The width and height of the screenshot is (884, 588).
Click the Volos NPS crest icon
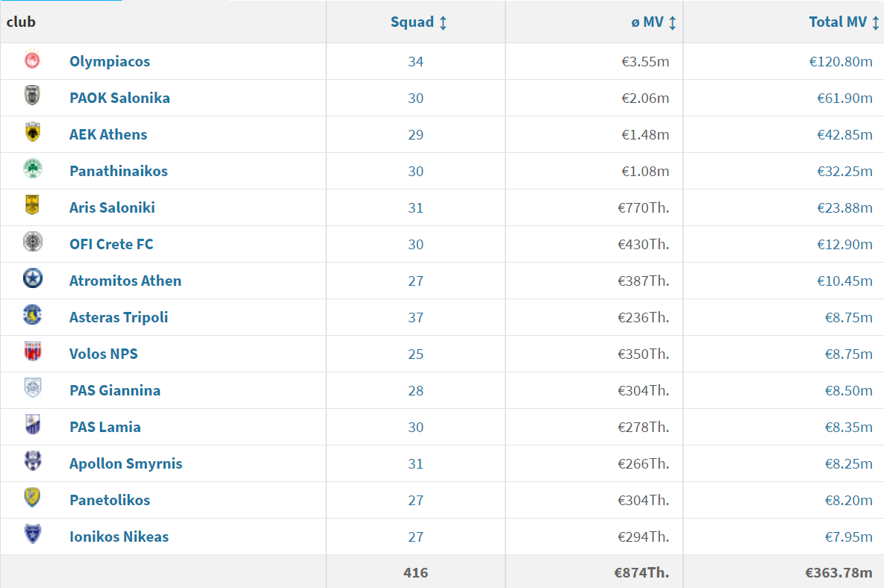click(32, 351)
